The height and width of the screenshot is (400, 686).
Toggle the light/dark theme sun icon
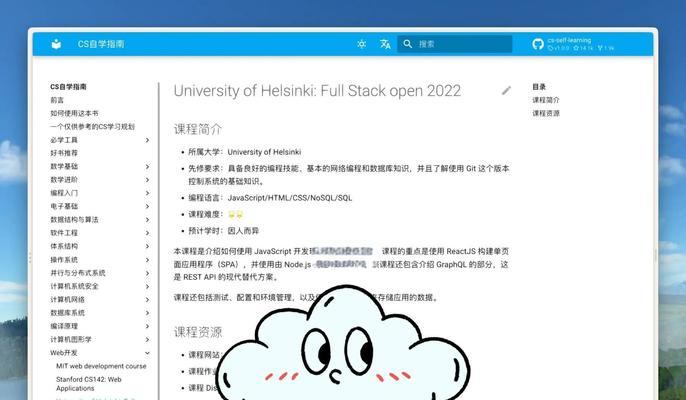361,44
